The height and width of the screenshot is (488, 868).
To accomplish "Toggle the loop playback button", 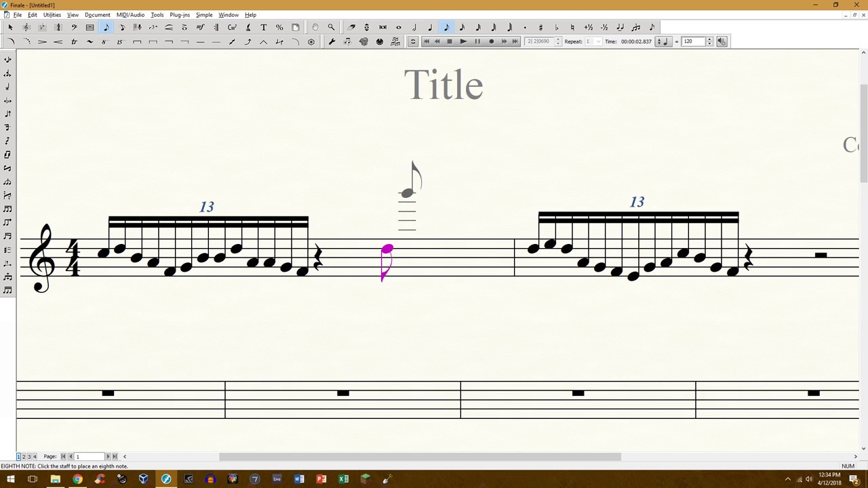I will 413,41.
